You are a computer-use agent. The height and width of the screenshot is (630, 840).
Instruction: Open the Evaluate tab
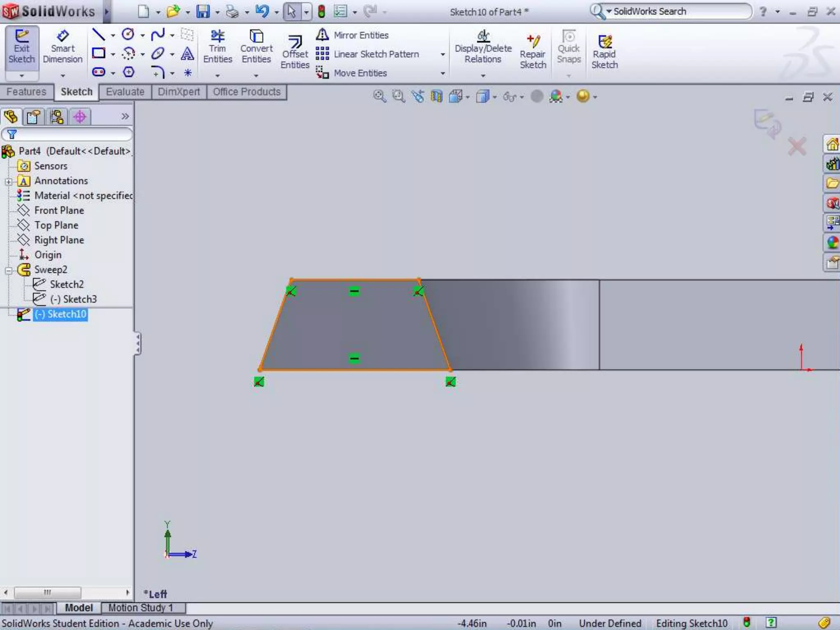point(125,92)
